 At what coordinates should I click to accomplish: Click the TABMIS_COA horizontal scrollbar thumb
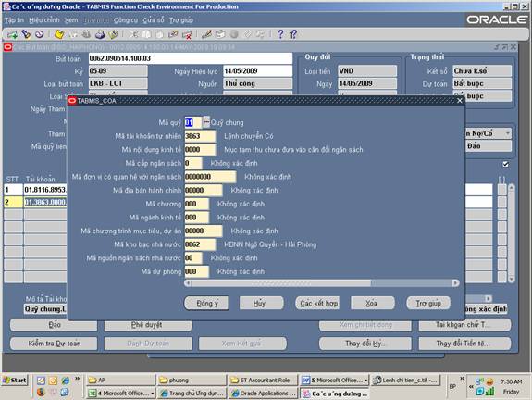pos(281,282)
